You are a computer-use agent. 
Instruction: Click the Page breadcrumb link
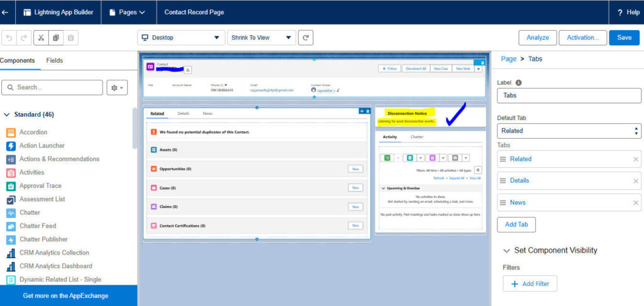pos(508,59)
